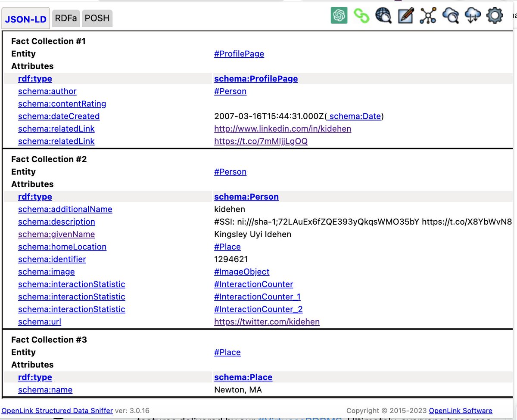517x420 pixels.
Task: Open the https://twitter.com/kidehen link
Action: click(x=267, y=321)
